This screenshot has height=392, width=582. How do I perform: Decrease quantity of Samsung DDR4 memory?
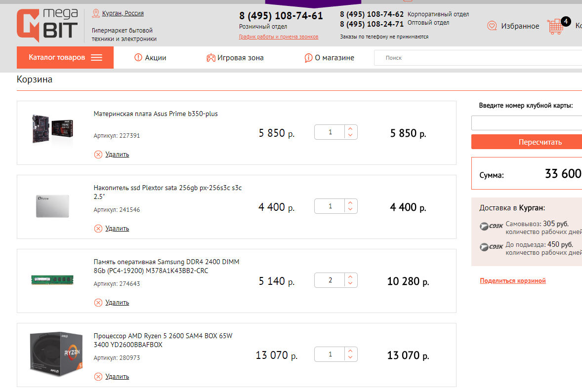point(350,284)
